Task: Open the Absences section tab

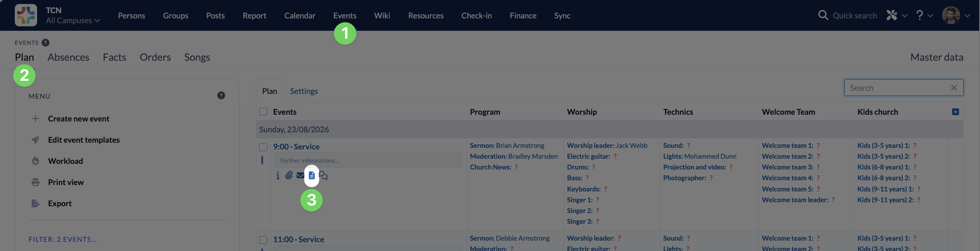Action: (x=68, y=57)
